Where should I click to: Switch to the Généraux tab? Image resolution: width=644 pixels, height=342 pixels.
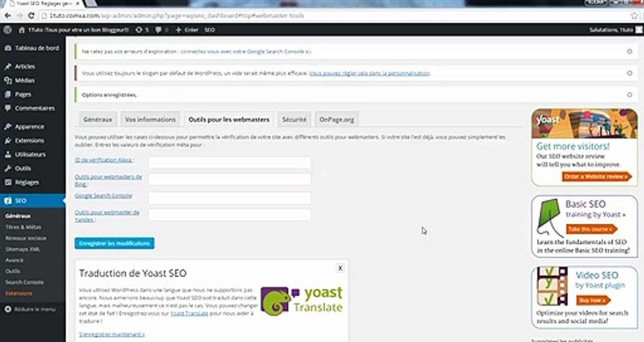[97, 119]
